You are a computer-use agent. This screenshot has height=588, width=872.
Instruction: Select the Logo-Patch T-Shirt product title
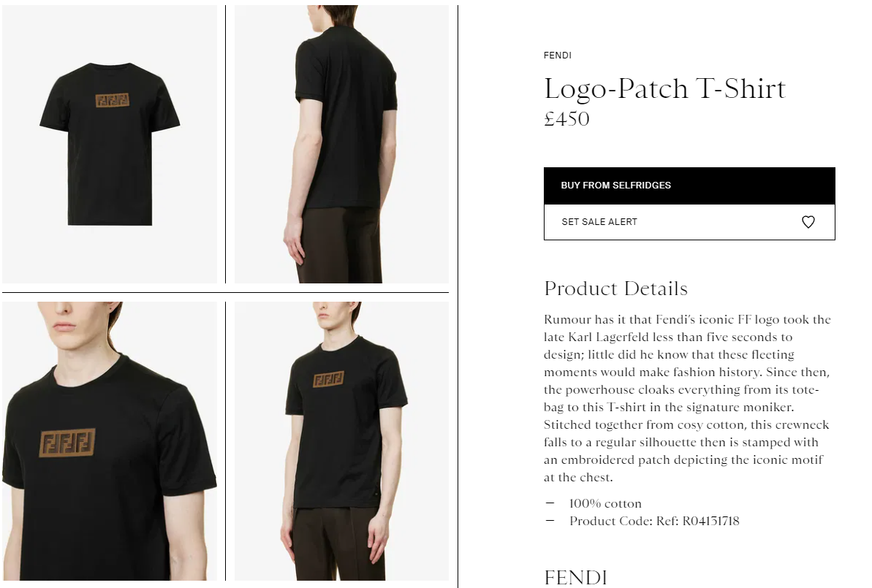coord(664,88)
